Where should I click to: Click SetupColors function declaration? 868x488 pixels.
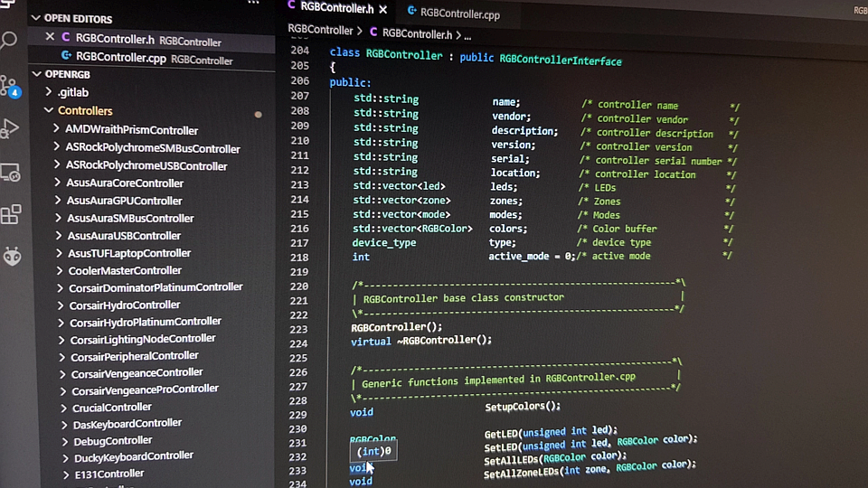point(523,406)
